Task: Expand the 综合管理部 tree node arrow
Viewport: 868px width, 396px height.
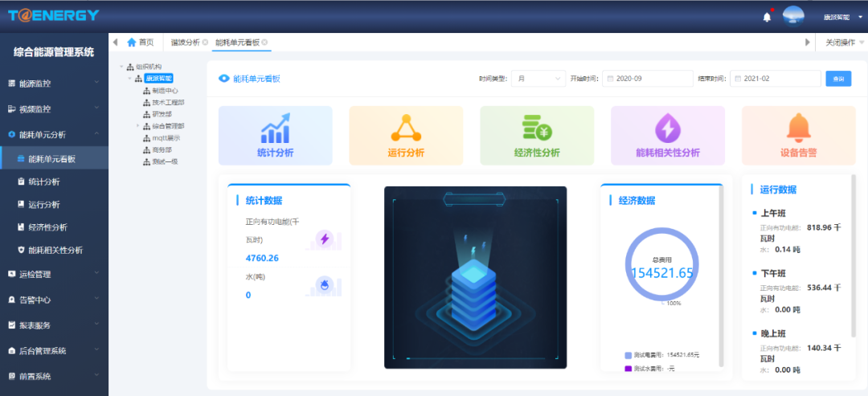Action: coord(138,126)
